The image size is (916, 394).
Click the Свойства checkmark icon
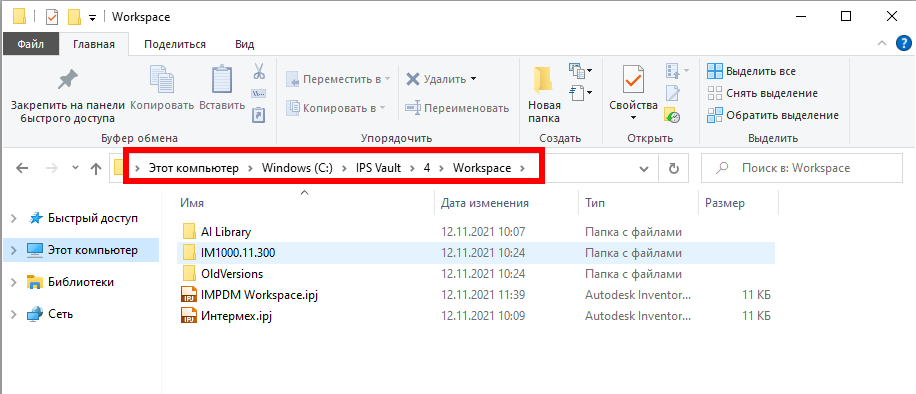pos(633,79)
